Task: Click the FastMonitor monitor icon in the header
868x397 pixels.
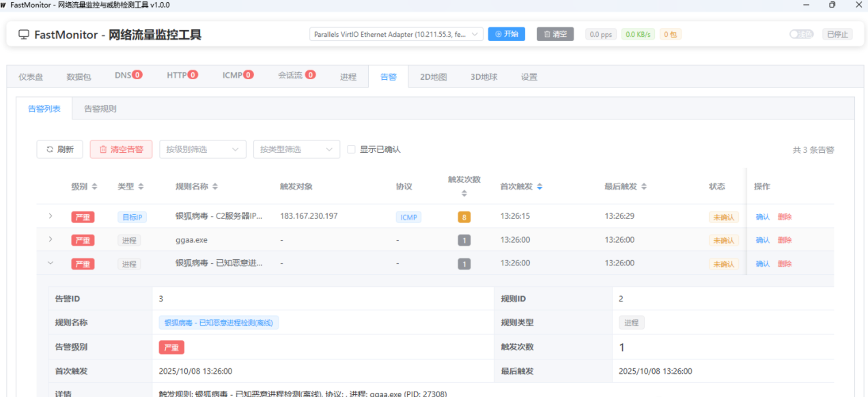Action: 25,33
